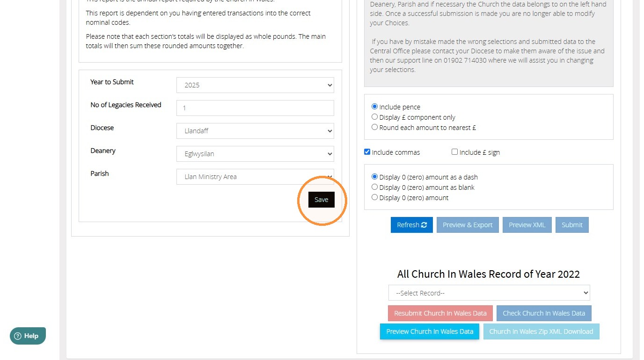Select Display zero amount as a dash

(374, 177)
